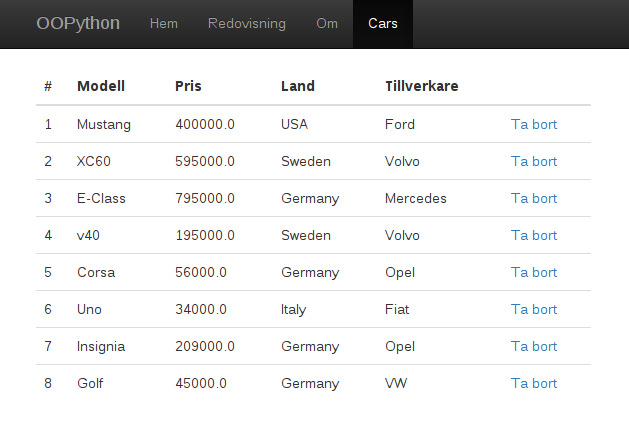Click the Mercedes manufacturer cell
Image resolution: width=629 pixels, height=431 pixels.
416,198
